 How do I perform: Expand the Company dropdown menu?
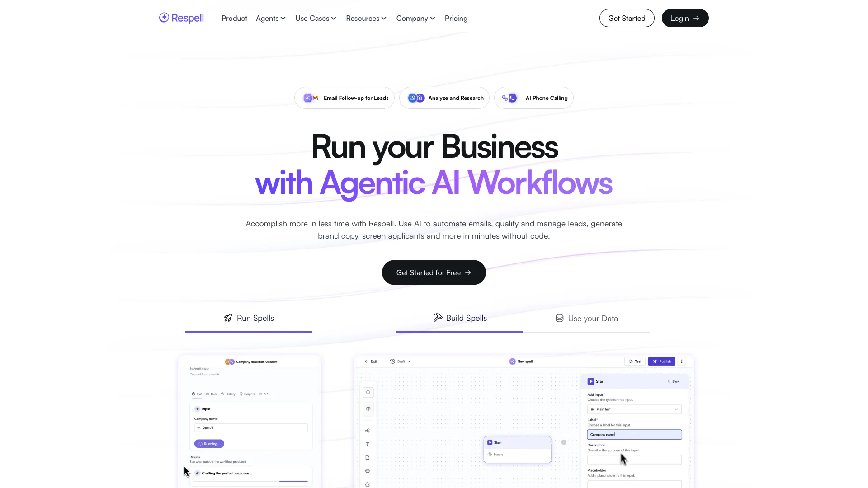[x=415, y=18]
